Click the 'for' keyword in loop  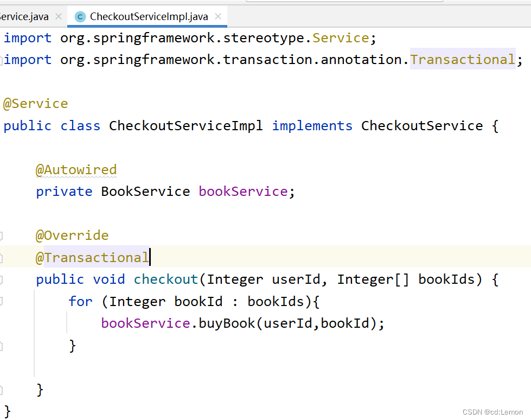click(x=80, y=301)
